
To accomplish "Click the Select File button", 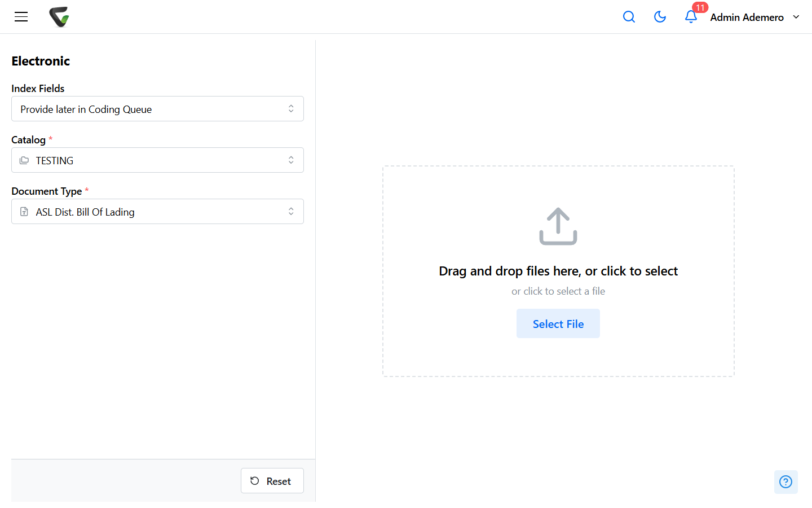I will pos(558,323).
